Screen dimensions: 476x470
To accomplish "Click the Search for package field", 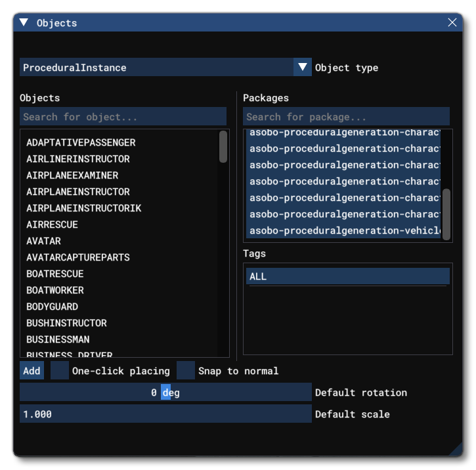I will tap(346, 117).
